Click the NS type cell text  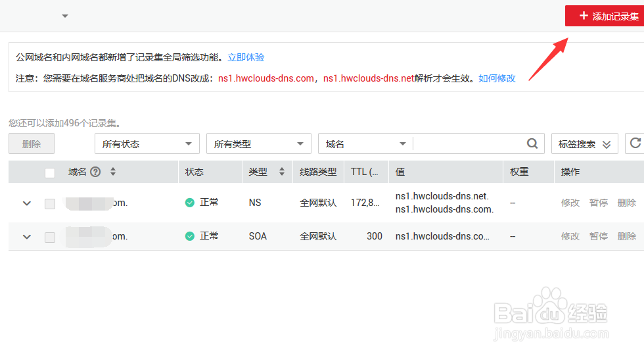(255, 203)
